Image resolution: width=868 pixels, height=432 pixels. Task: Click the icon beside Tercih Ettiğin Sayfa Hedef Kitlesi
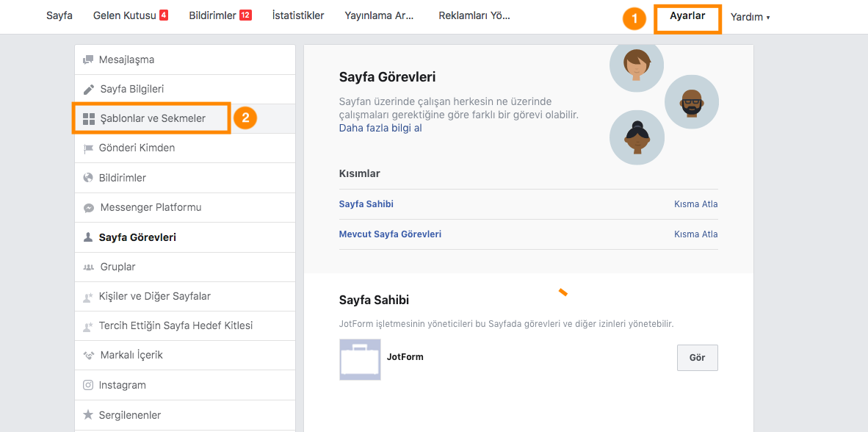click(x=88, y=326)
